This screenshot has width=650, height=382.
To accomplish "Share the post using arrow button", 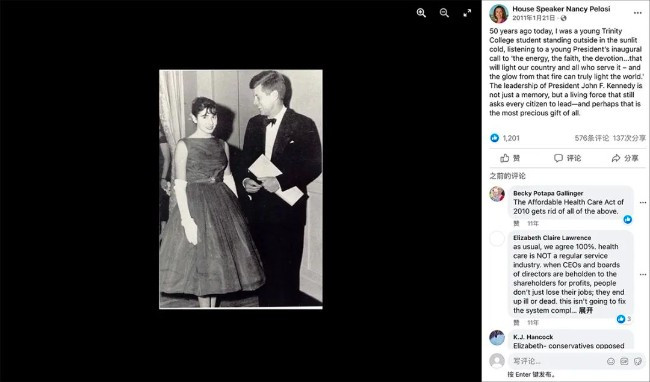I will (x=625, y=158).
